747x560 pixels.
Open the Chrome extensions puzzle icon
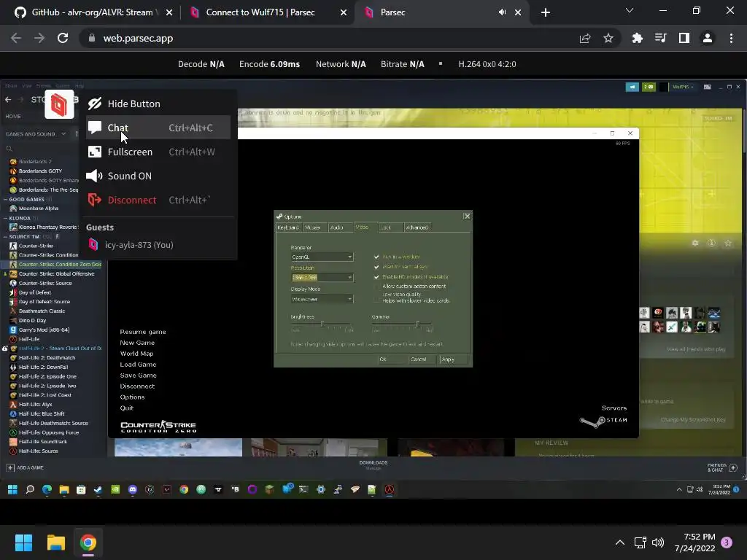(637, 38)
